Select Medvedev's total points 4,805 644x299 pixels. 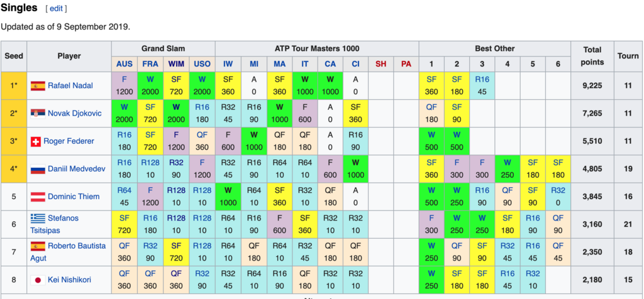point(592,168)
